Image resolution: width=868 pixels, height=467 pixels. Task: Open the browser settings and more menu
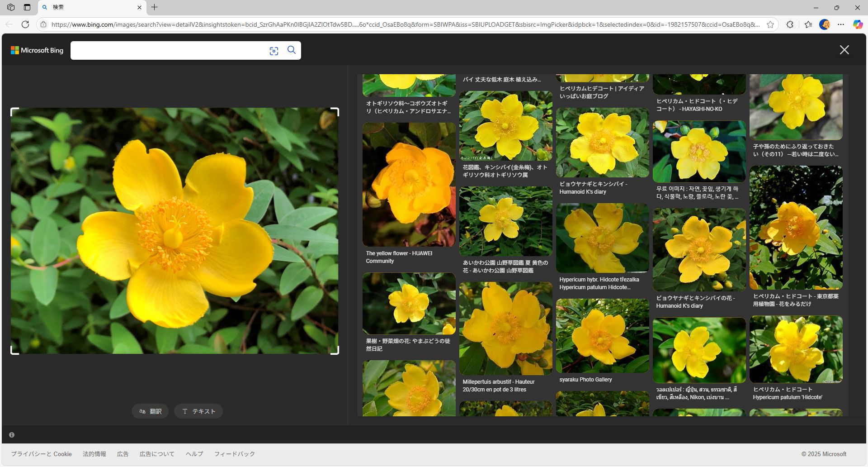click(x=841, y=24)
